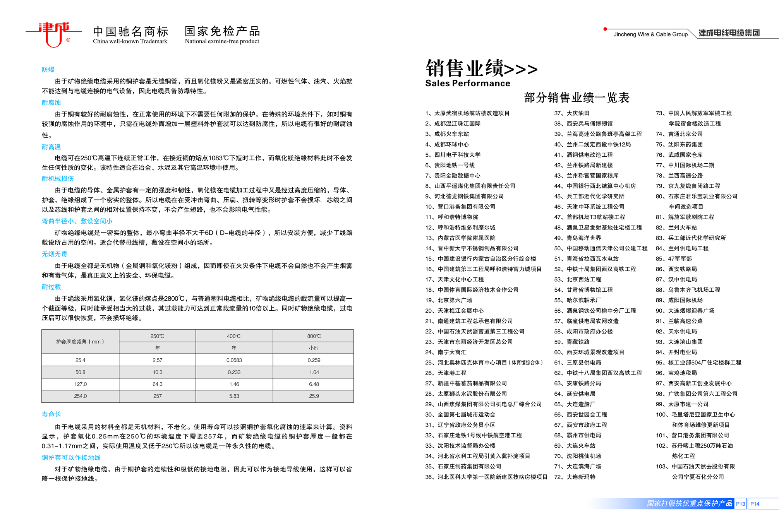Click the blue 寿命长 section heading
779x532 pixels.
(x=51, y=414)
